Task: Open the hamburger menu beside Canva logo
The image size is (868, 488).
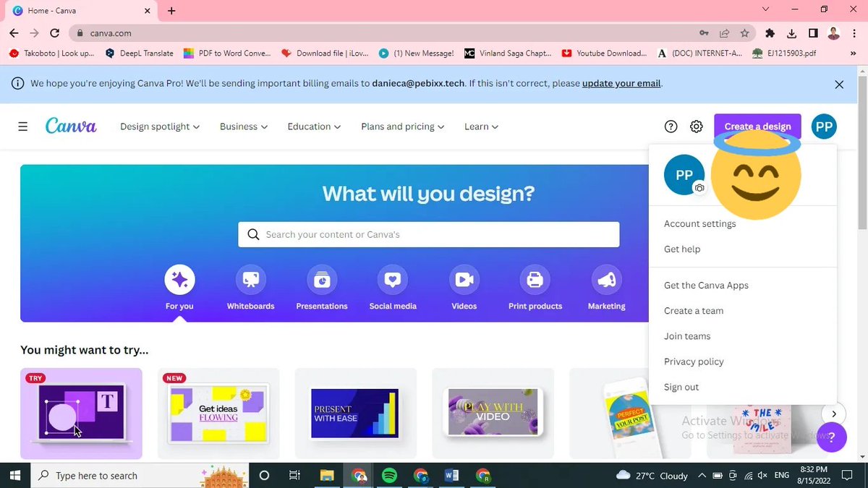Action: click(23, 127)
